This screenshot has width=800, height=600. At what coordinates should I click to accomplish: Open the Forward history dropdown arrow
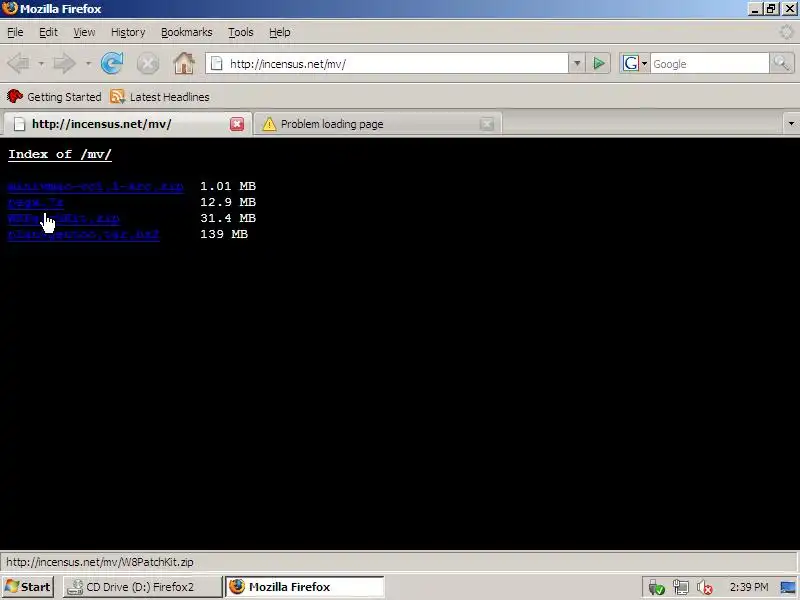88,64
